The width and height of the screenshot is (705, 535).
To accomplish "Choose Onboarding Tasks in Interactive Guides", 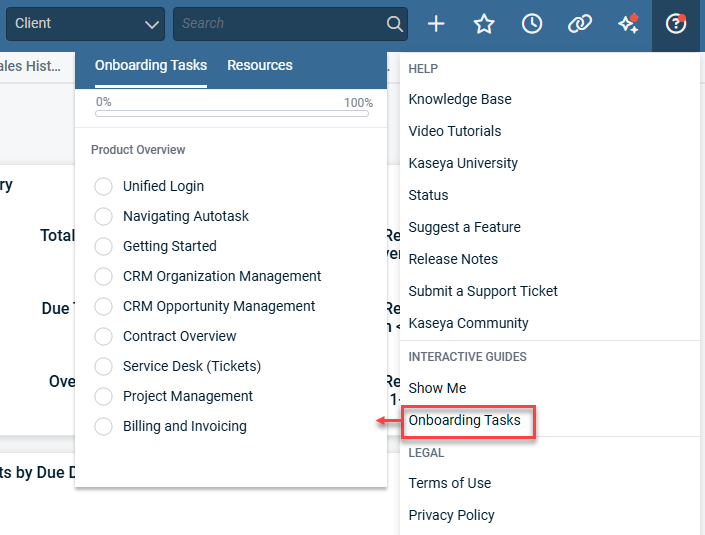I will [465, 420].
